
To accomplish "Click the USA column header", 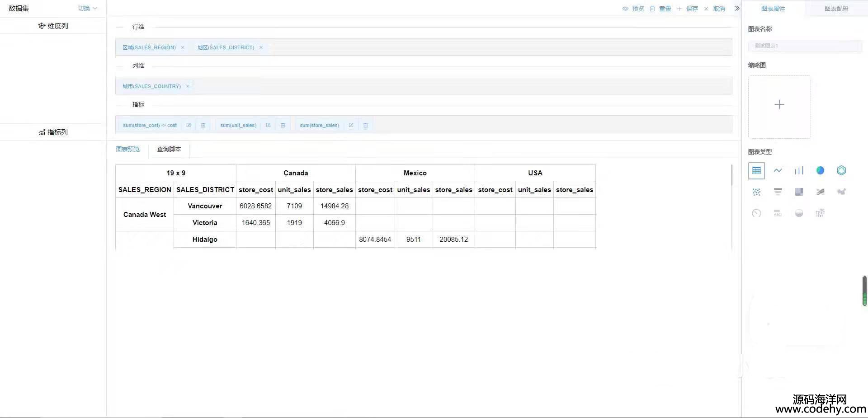I will (x=535, y=173).
